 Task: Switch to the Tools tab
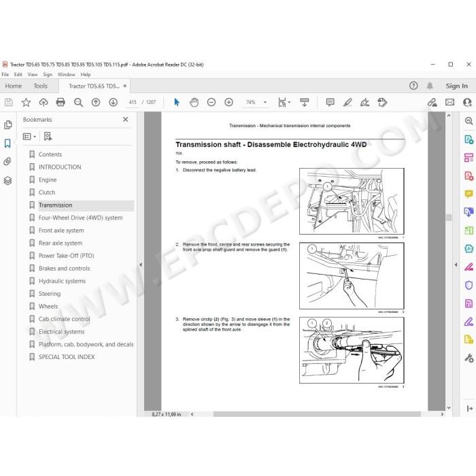click(x=41, y=86)
